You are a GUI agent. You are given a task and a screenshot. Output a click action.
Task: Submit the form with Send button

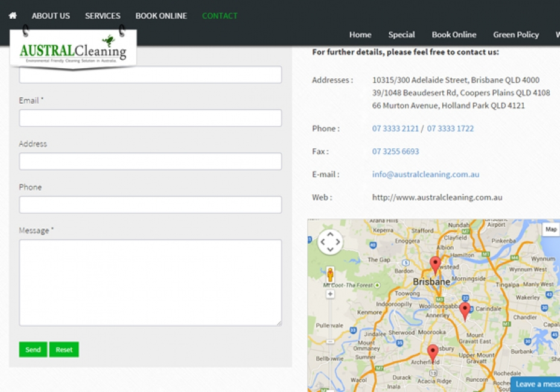coord(33,350)
